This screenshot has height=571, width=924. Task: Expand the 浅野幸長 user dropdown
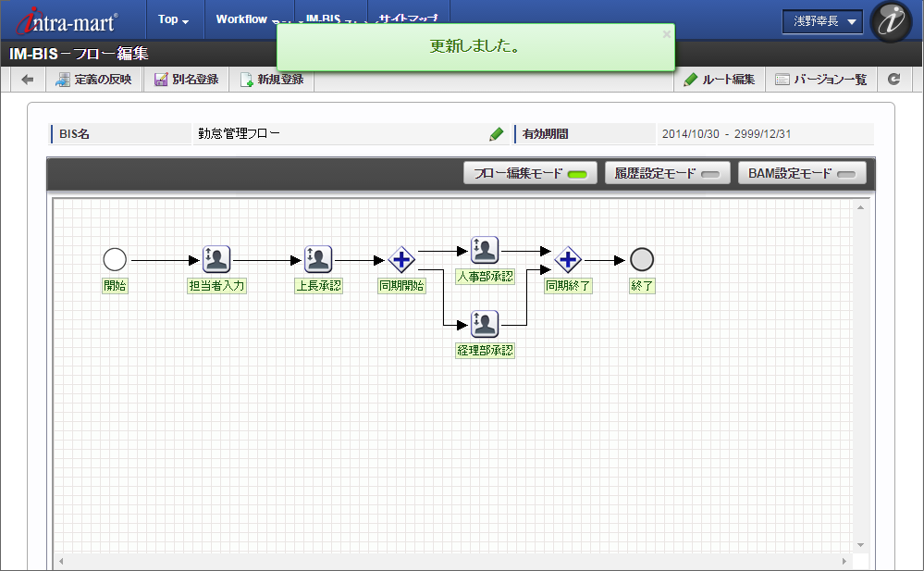[x=822, y=22]
